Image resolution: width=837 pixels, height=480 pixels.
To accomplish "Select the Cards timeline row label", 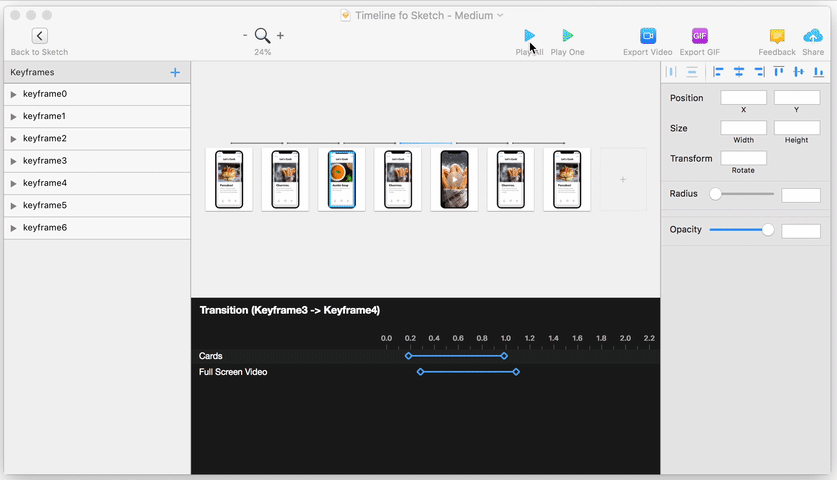I will (x=210, y=356).
